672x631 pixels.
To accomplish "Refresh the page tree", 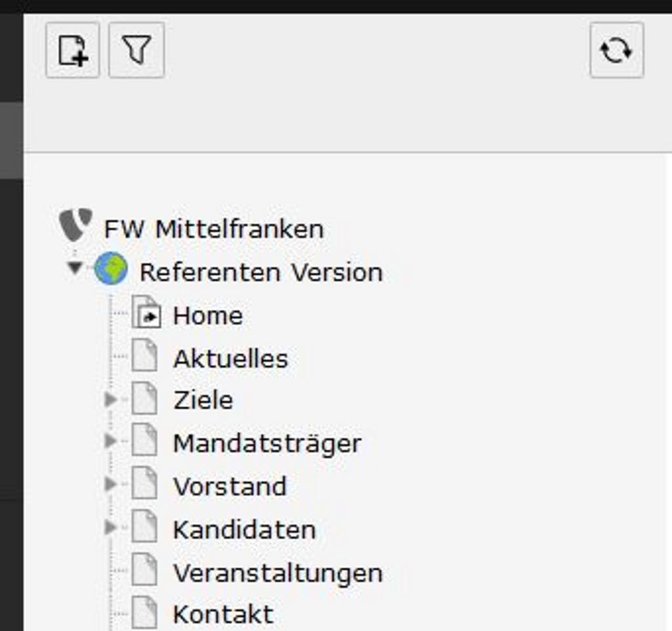I will [616, 50].
